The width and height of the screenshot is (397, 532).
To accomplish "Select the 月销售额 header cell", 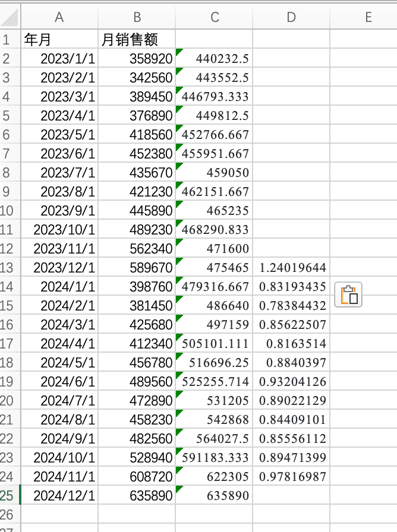I will [x=137, y=40].
